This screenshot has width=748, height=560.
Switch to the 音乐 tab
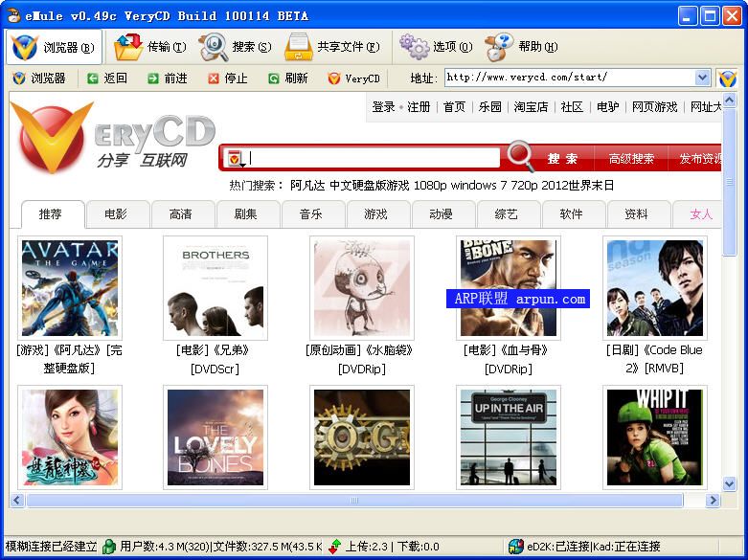point(311,214)
